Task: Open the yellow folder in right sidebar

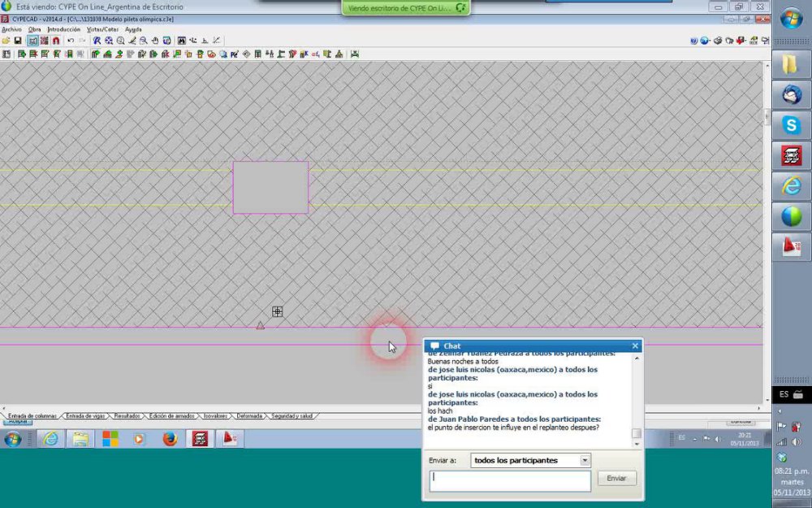Action: point(791,64)
